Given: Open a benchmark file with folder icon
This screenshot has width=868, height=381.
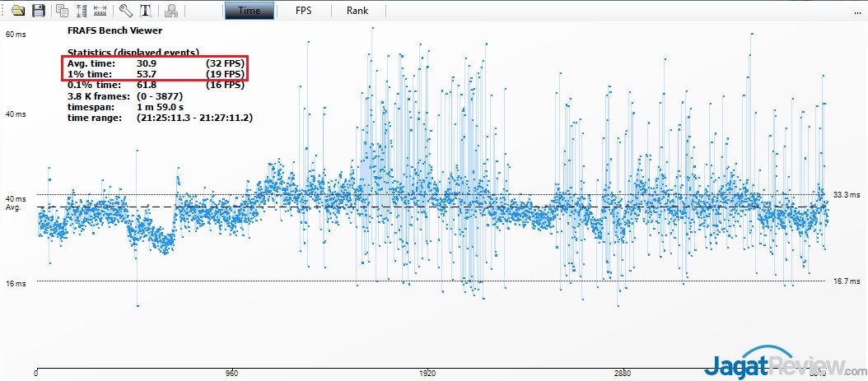Looking at the screenshot, I should click(x=17, y=11).
